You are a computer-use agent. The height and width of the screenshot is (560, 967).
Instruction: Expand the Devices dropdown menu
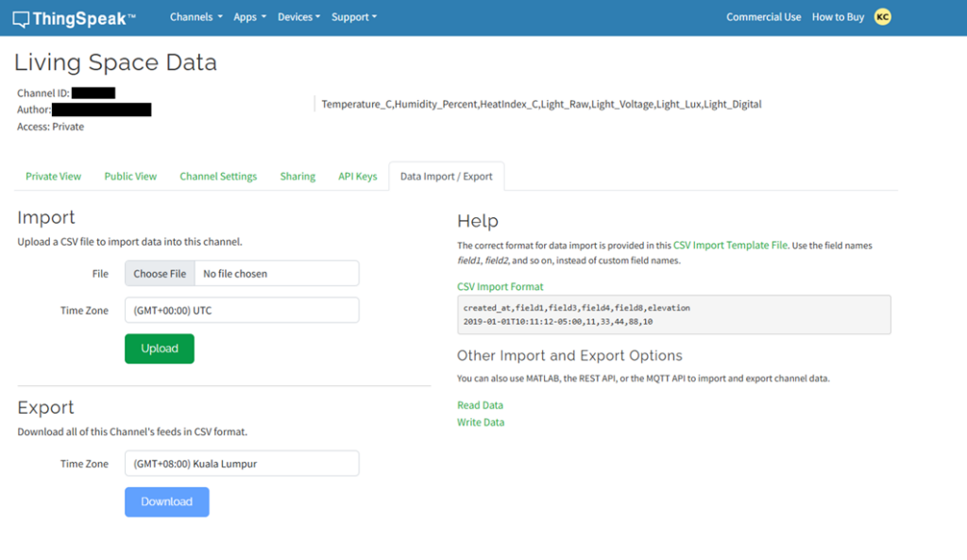point(298,17)
